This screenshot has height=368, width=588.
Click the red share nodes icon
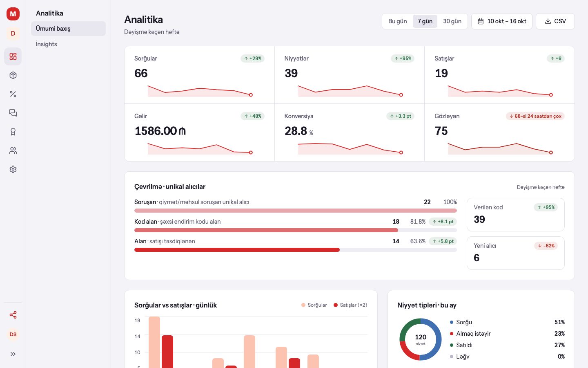[13, 315]
